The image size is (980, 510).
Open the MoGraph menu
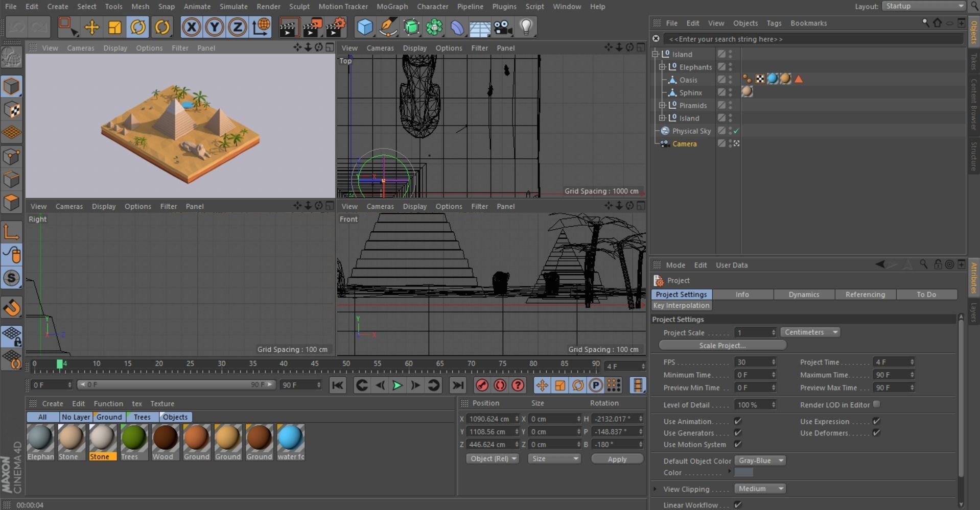392,6
